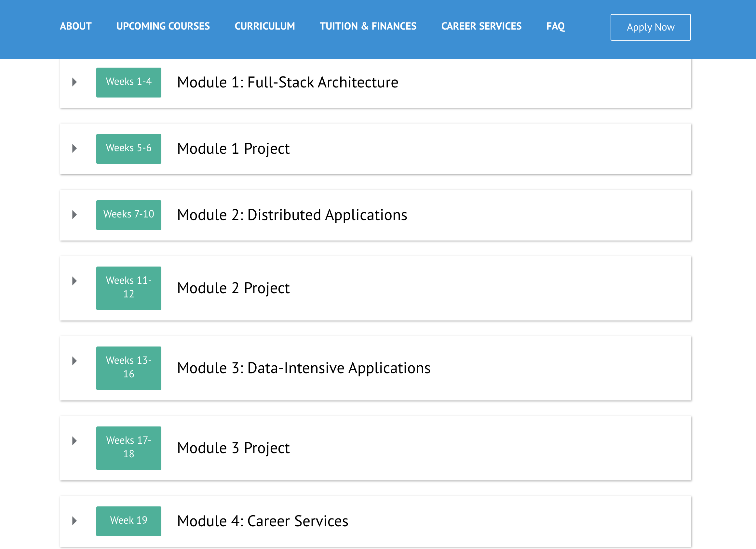Toggle the Module 3 Project triangle

74,441
